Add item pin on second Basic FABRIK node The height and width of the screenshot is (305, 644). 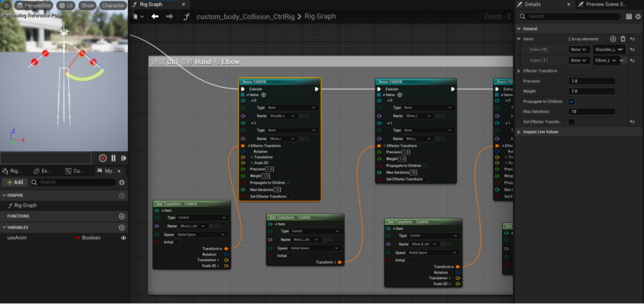[x=400, y=94]
